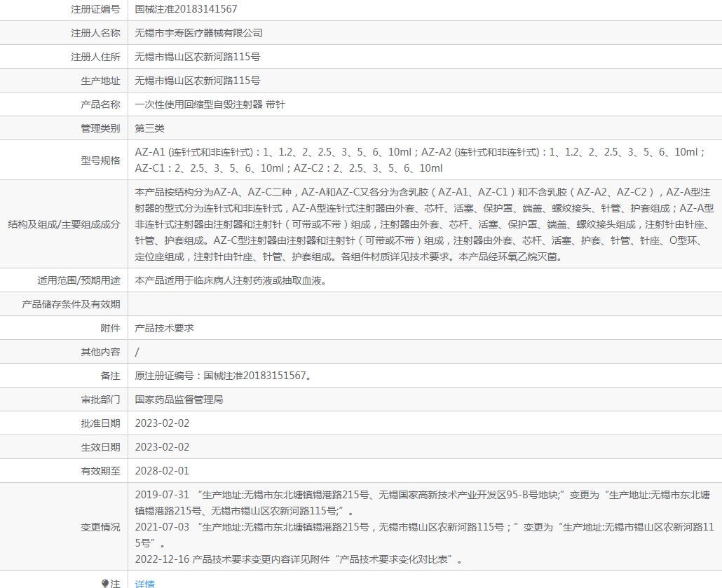
Task: Click registrant name 无锡市宇寿医疗器械有限公司
Action: click(198, 33)
